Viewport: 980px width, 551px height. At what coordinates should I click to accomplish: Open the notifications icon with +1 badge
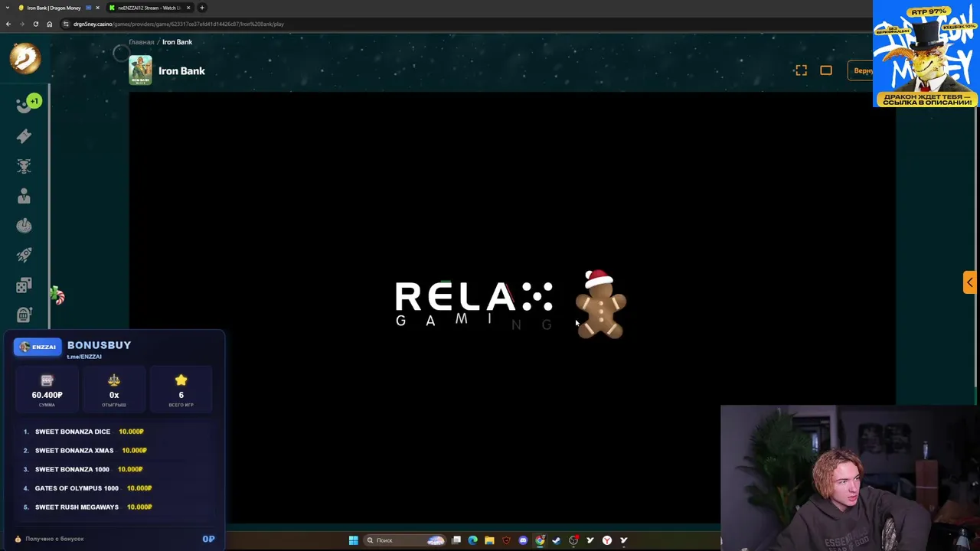tap(28, 104)
